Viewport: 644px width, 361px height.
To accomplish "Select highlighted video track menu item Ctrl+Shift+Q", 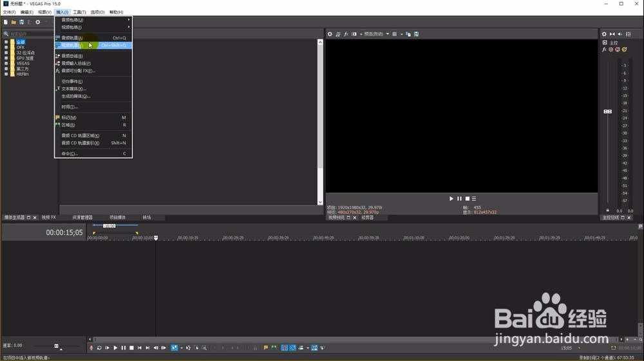I will tap(93, 45).
